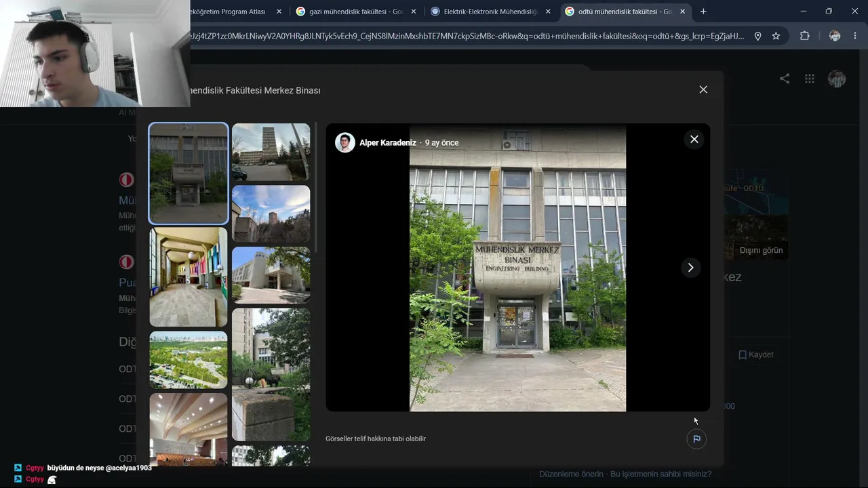Close the odtü mühendislik fakültesi tab
The width and height of the screenshot is (868, 488).
click(682, 12)
